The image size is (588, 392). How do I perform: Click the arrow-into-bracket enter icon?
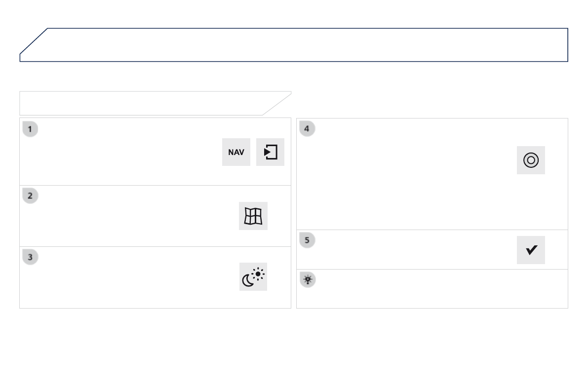pos(270,152)
